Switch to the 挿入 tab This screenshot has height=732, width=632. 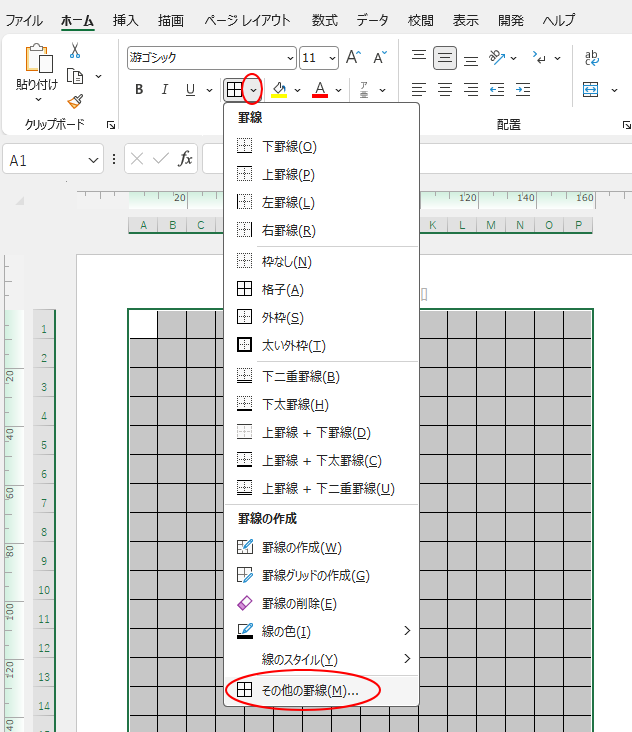coord(126,20)
